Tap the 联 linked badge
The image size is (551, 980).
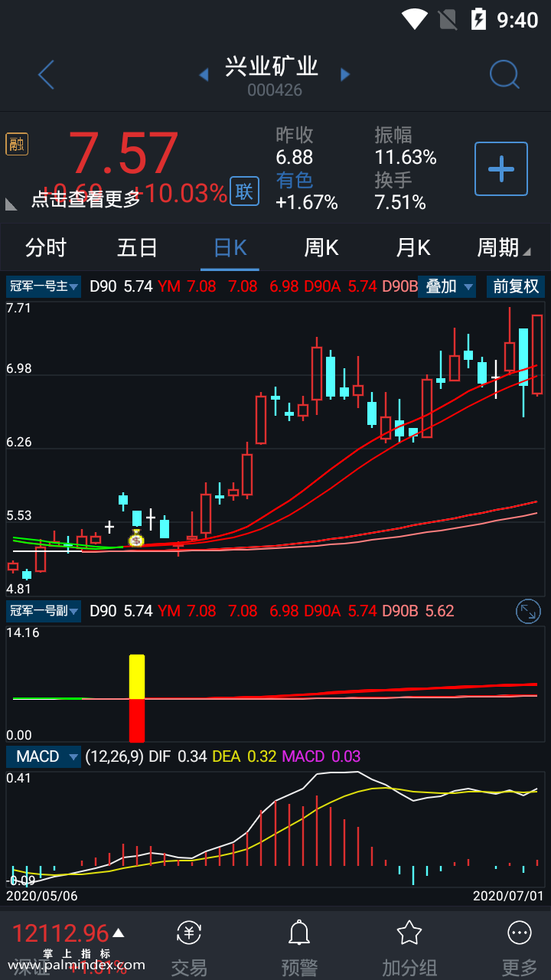pyautogui.click(x=244, y=191)
